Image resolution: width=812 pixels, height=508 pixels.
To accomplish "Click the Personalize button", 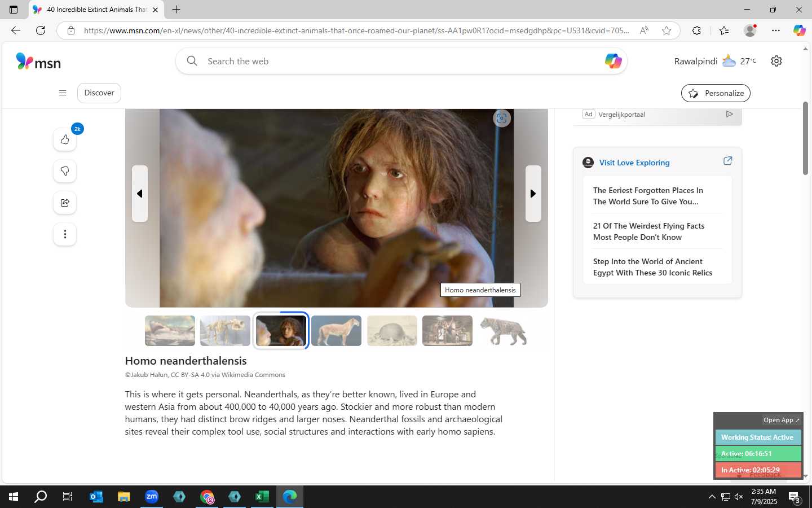I will point(716,93).
